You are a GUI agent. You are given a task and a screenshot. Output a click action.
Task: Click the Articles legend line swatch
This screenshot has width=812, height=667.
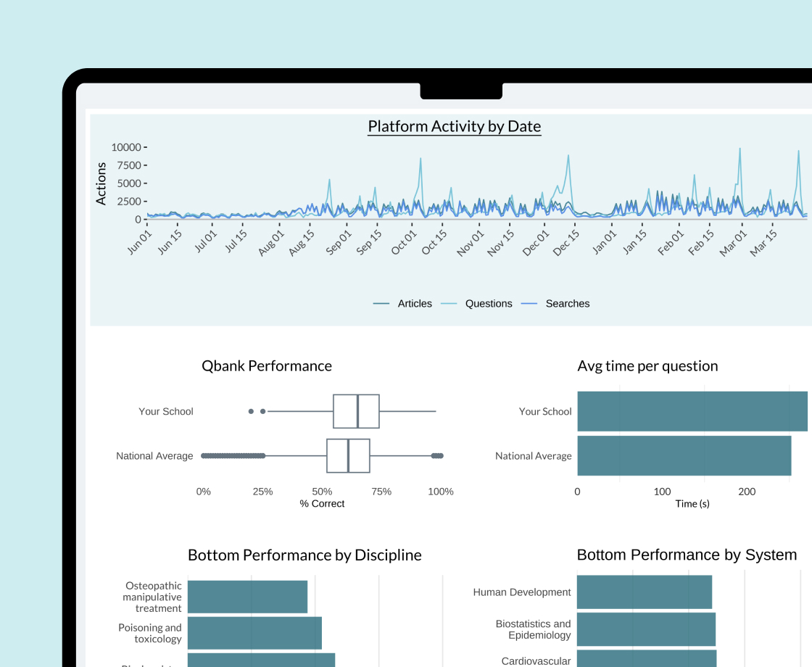[381, 304]
